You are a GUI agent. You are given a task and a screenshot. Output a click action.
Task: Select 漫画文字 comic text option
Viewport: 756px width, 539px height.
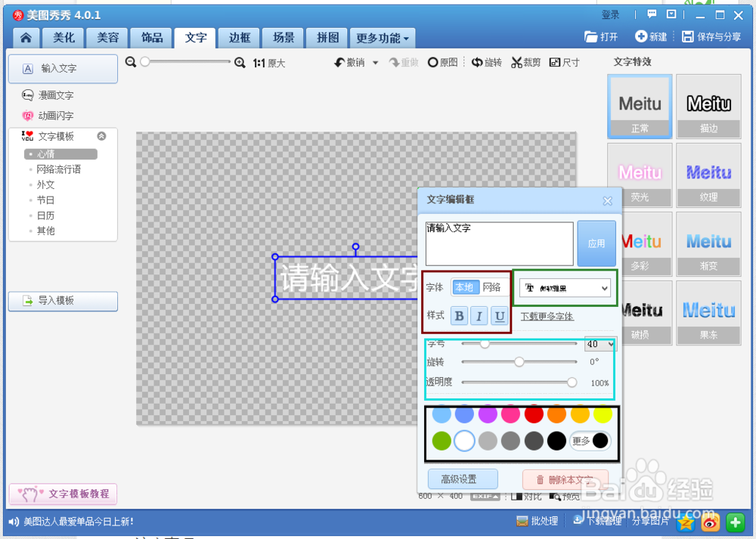point(48,95)
